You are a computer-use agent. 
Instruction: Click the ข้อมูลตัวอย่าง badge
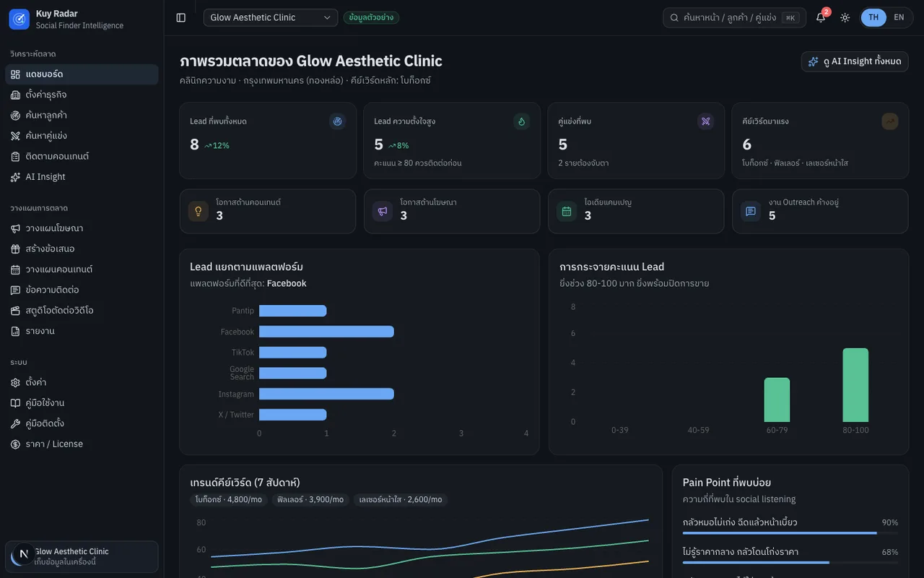(x=371, y=17)
